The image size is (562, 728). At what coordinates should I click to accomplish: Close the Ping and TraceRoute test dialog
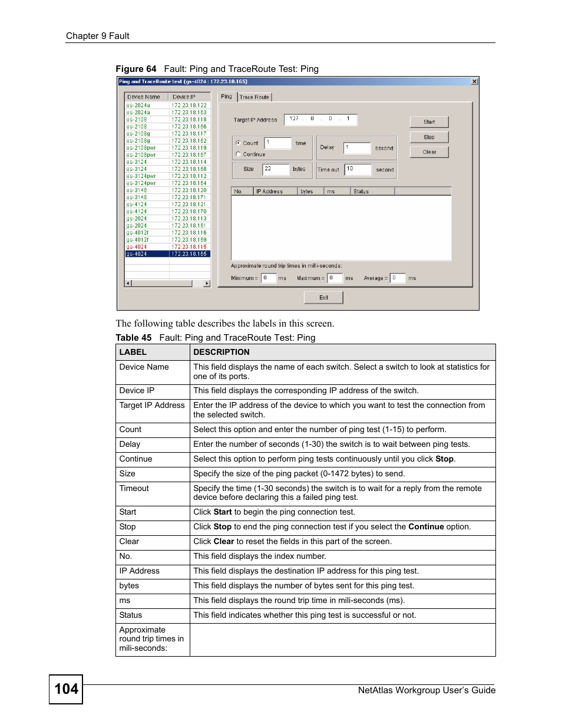(474, 81)
